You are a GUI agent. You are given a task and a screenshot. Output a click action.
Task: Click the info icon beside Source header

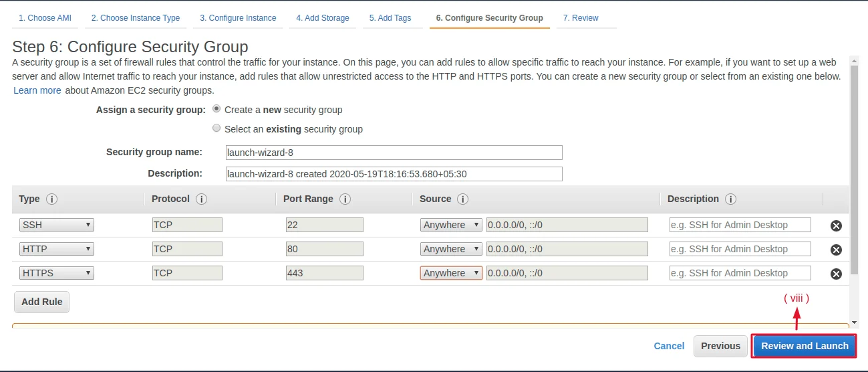[462, 199]
